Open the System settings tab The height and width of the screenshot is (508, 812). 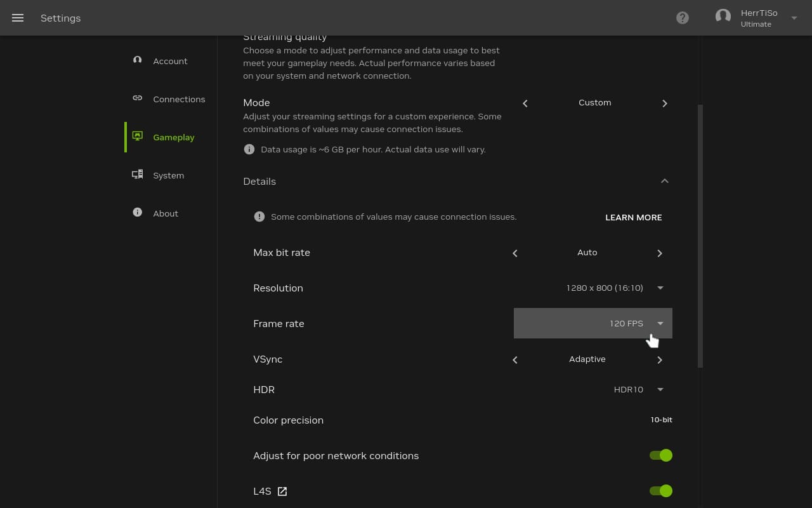click(x=168, y=175)
